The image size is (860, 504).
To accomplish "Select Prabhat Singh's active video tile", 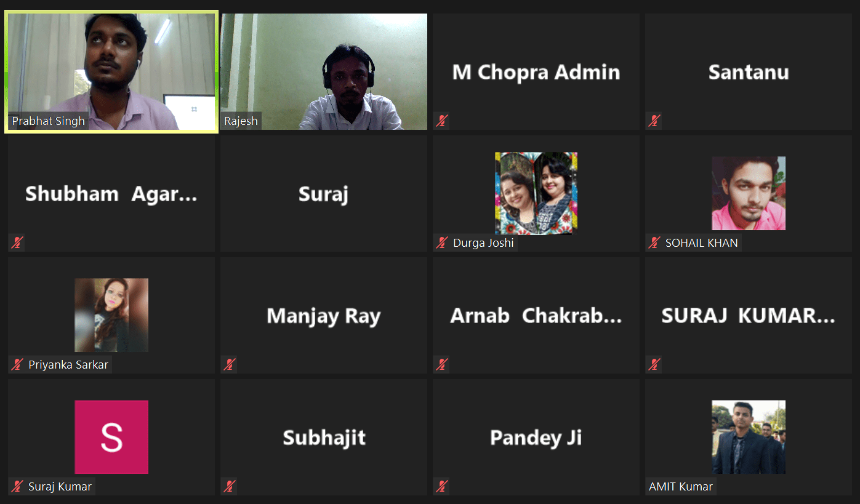I will click(x=111, y=71).
